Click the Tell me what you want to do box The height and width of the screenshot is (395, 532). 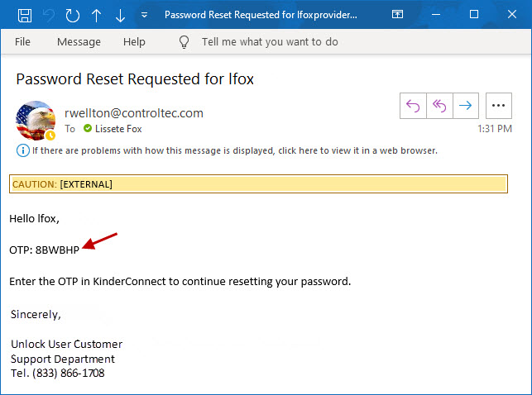click(271, 41)
